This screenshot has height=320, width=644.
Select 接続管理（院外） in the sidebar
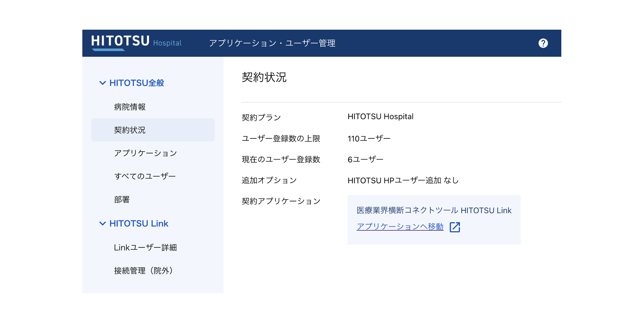pos(143,271)
